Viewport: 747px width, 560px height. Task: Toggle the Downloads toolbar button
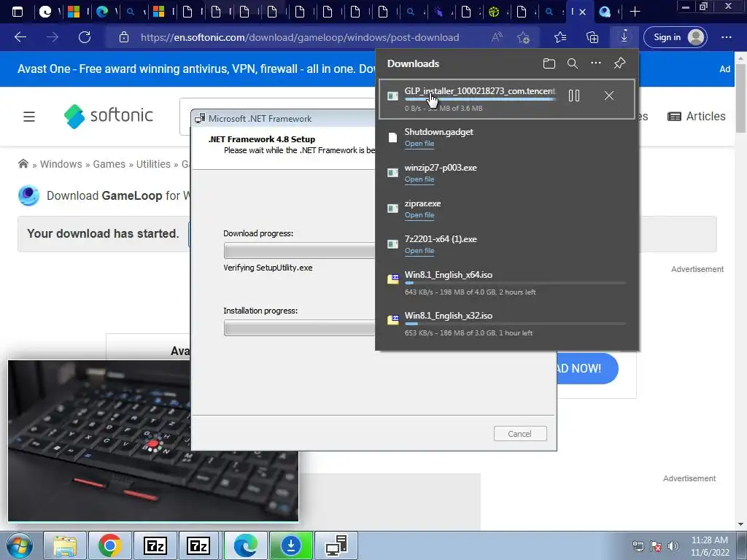(624, 36)
